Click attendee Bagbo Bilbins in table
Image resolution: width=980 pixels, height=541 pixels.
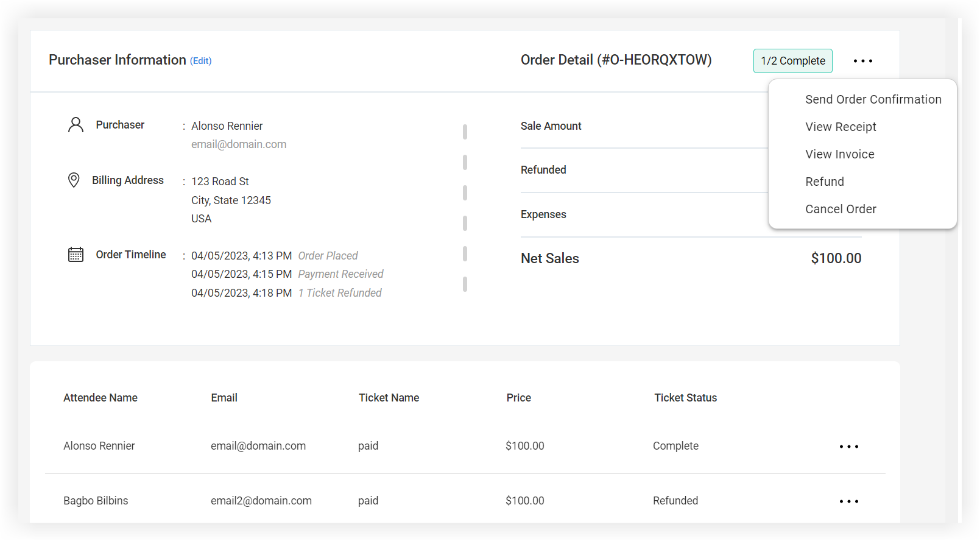tap(96, 501)
